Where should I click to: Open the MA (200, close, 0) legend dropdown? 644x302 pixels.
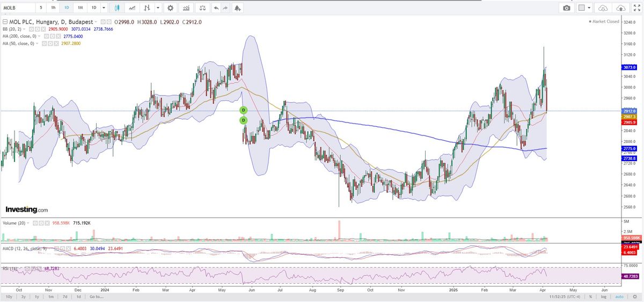click(x=39, y=36)
